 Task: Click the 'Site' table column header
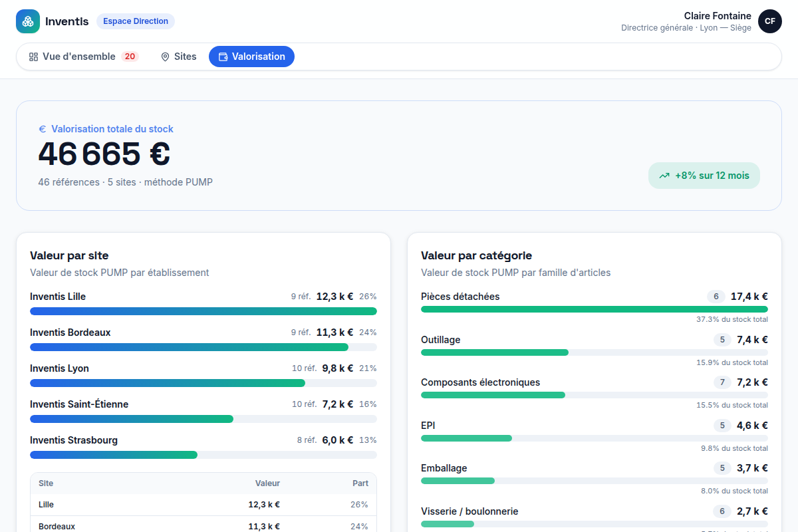46,483
